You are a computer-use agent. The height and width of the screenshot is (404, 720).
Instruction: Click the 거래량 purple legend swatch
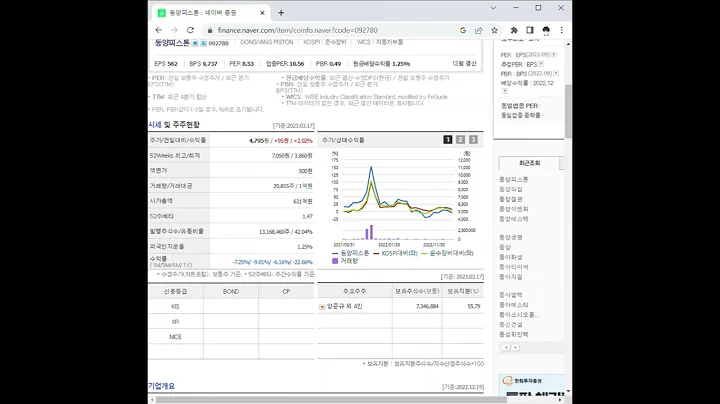pos(335,261)
